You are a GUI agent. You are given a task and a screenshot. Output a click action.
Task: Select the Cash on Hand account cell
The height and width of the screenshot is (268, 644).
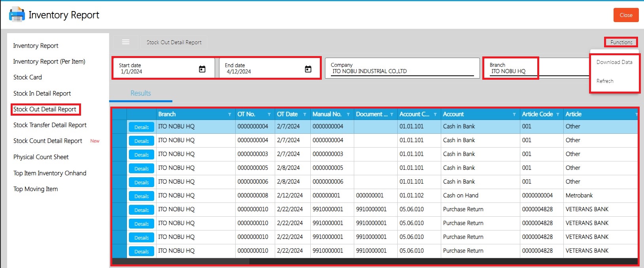coord(480,195)
